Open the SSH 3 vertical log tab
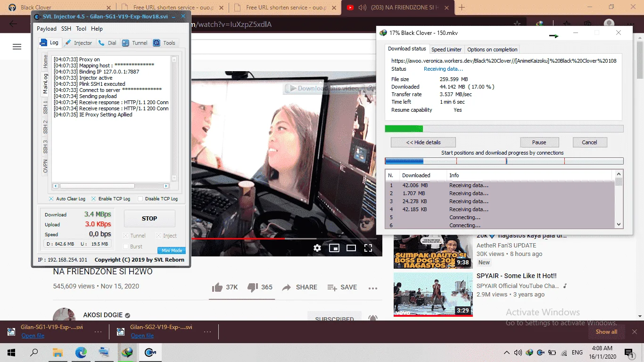This screenshot has width=644, height=362. pos(46,146)
